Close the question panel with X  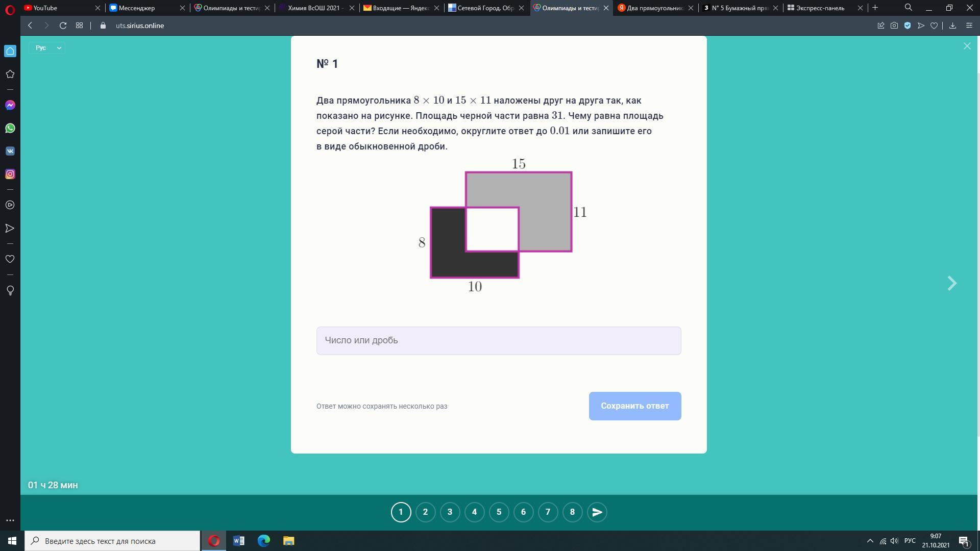967,46
